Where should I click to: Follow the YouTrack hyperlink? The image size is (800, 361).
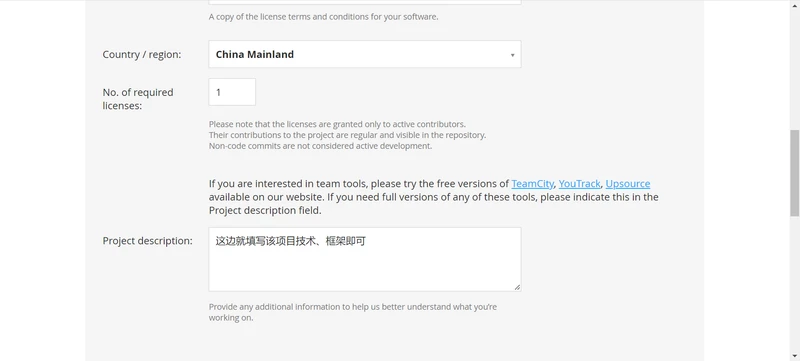click(579, 184)
